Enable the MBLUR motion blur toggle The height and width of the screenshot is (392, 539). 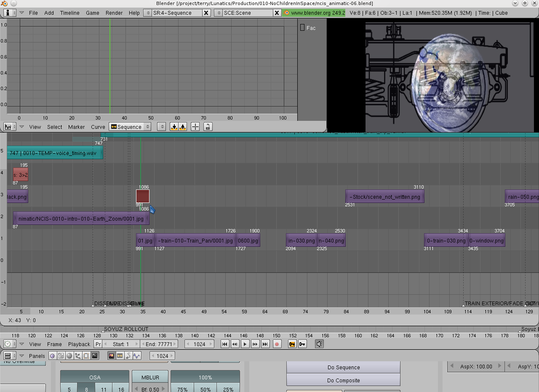150,377
